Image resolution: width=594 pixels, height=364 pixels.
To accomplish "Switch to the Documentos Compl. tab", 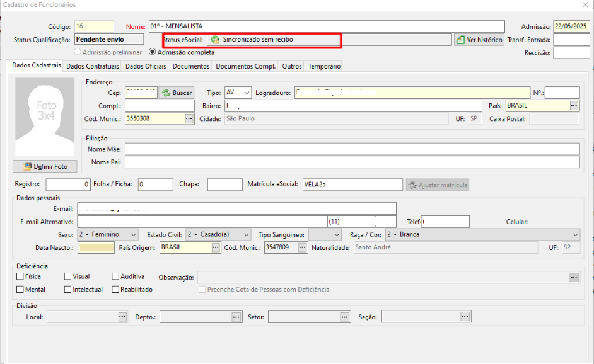I will pos(245,66).
